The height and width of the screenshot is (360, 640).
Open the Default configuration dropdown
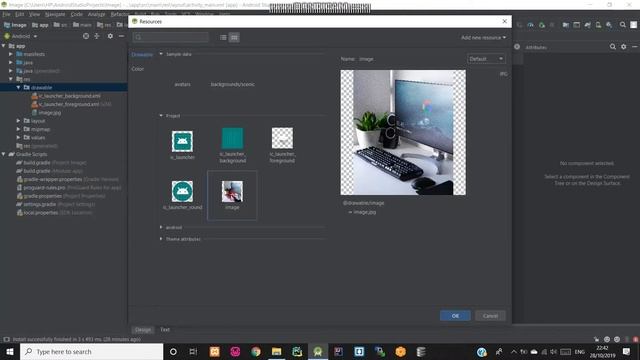(x=486, y=59)
